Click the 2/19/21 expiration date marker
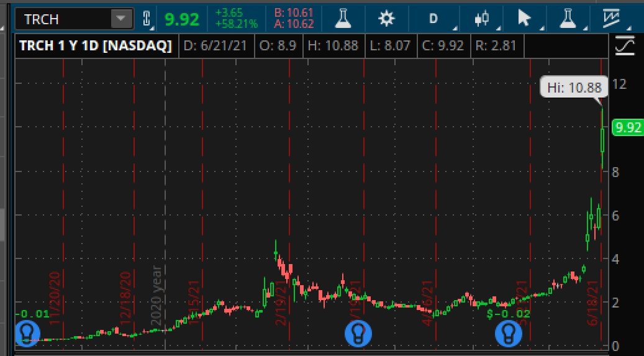644x356 pixels. point(281,303)
